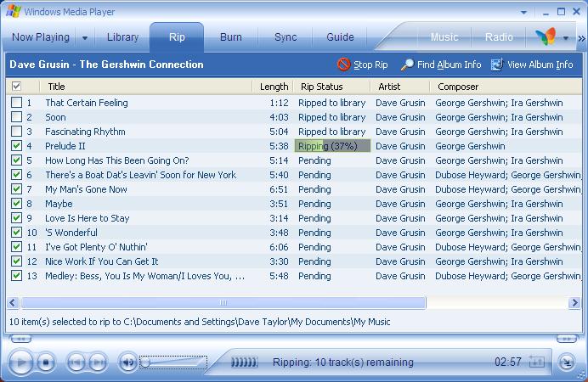
Task: Uncheck Love Is Here to Stay
Action: [16, 217]
